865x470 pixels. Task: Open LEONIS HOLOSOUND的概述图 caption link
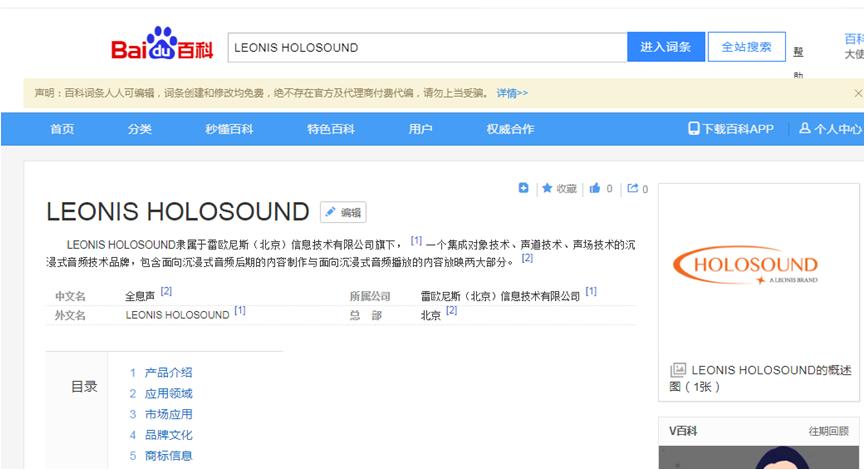[x=761, y=378]
